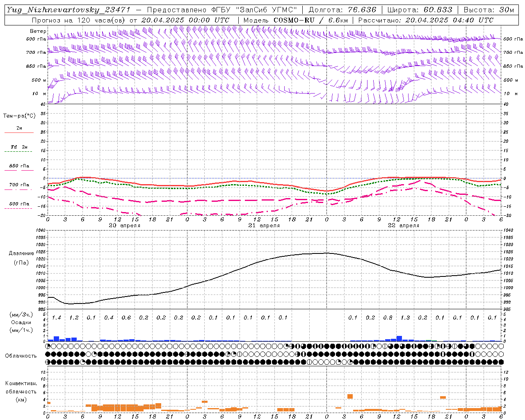Click the 850 гПа temperature legend entry
The image size is (525, 420).
click(19, 167)
